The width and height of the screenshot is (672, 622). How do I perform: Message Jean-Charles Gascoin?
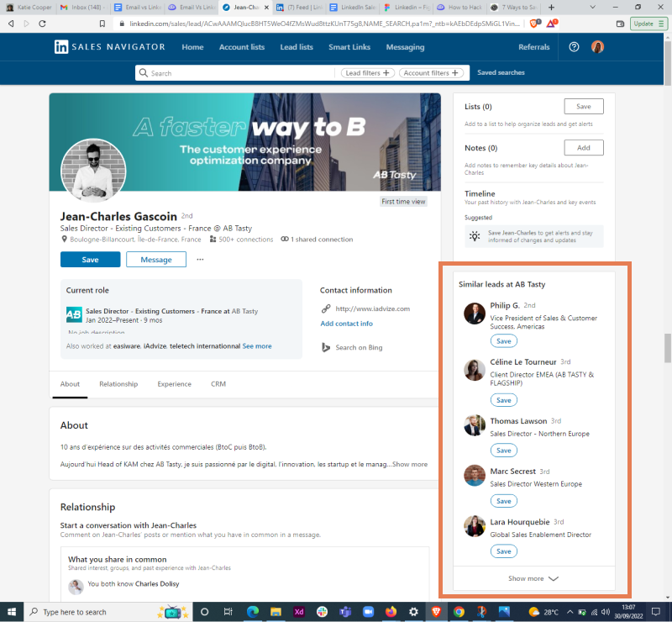pos(156,260)
